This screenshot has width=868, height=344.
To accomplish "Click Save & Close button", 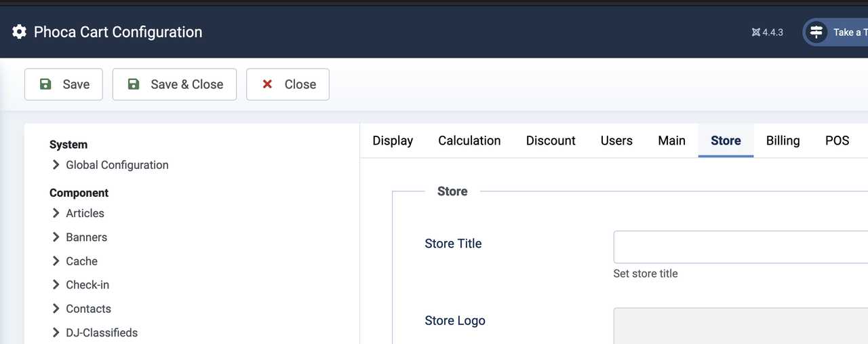I will pyautogui.click(x=174, y=84).
